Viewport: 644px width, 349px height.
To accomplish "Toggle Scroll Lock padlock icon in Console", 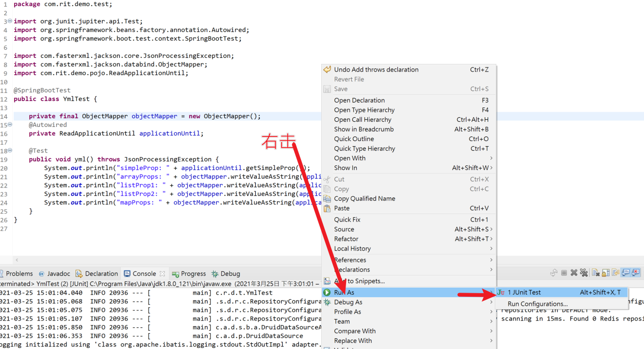I will (606, 273).
